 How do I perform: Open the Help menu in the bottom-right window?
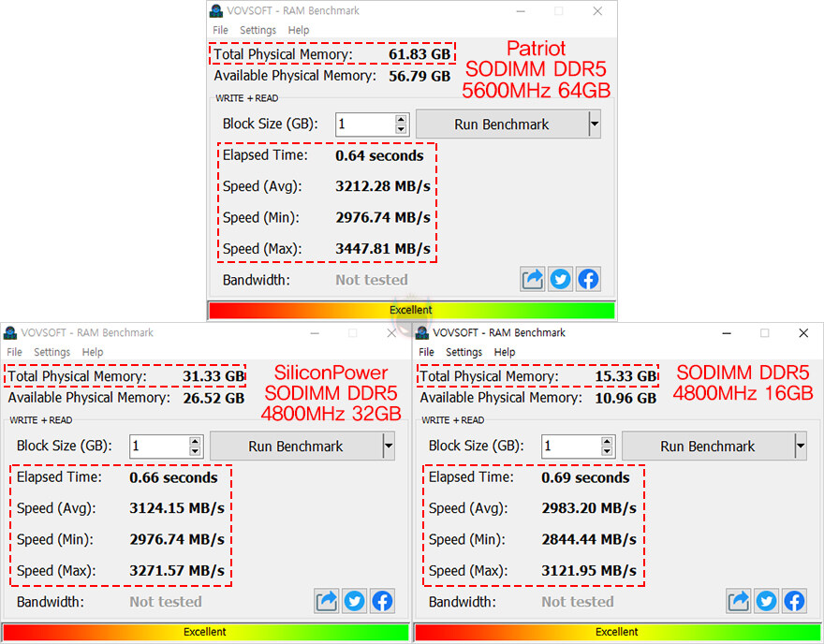505,352
